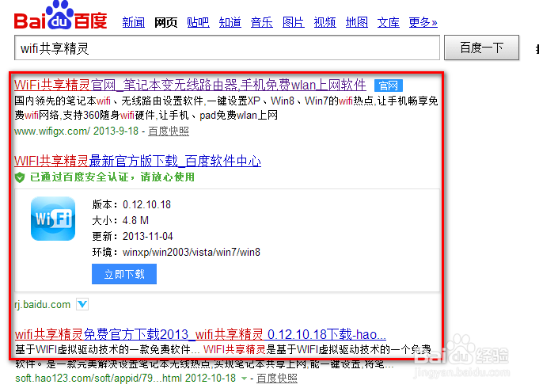Click the soft.hao123.com/soft/appid URL text
This screenshot has height=392, width=539.
click(98, 379)
